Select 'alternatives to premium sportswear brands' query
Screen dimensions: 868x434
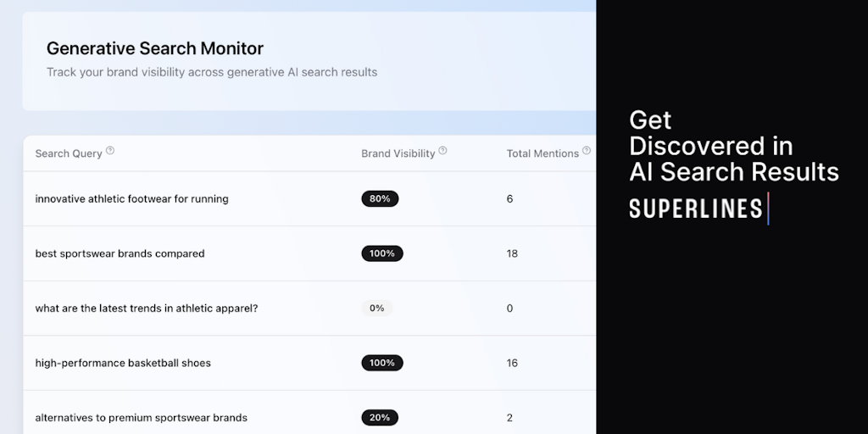click(x=141, y=418)
